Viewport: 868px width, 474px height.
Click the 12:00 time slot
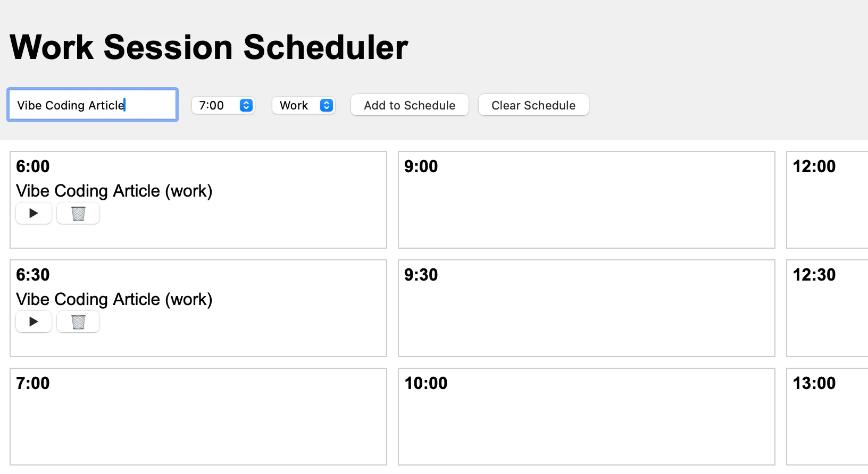pyautogui.click(x=827, y=200)
